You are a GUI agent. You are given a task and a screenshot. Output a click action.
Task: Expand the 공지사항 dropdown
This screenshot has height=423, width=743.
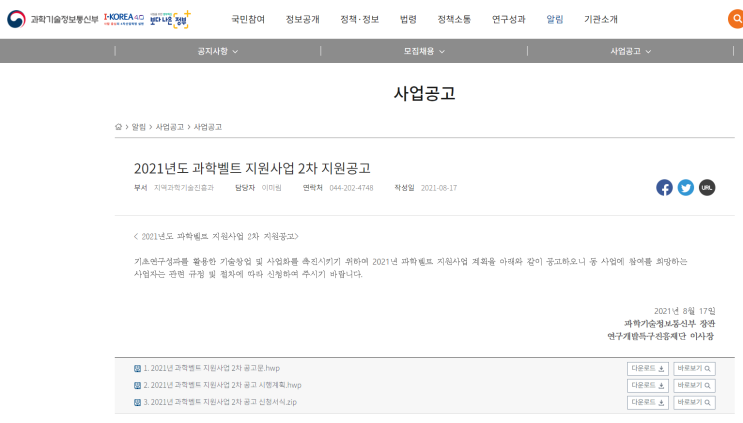point(217,51)
